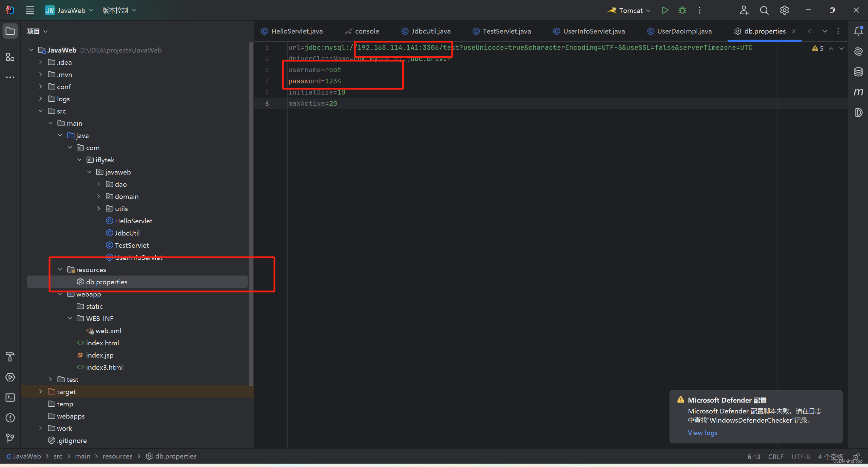This screenshot has width=868, height=467.
Task: Click the UTF-8 encoding in status bar
Action: coord(801,456)
